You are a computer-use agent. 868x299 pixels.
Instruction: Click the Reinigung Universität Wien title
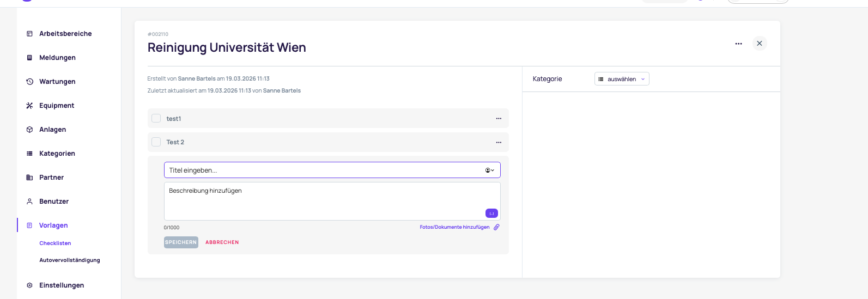[x=227, y=47]
